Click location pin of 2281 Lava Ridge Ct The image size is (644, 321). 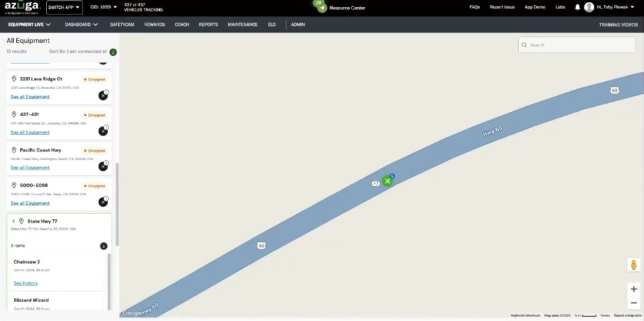tap(14, 79)
